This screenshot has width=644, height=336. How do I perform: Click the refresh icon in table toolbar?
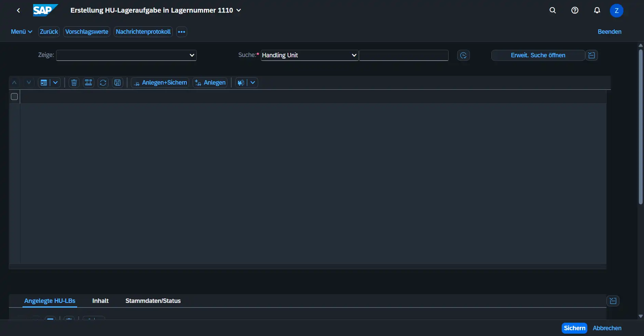103,83
